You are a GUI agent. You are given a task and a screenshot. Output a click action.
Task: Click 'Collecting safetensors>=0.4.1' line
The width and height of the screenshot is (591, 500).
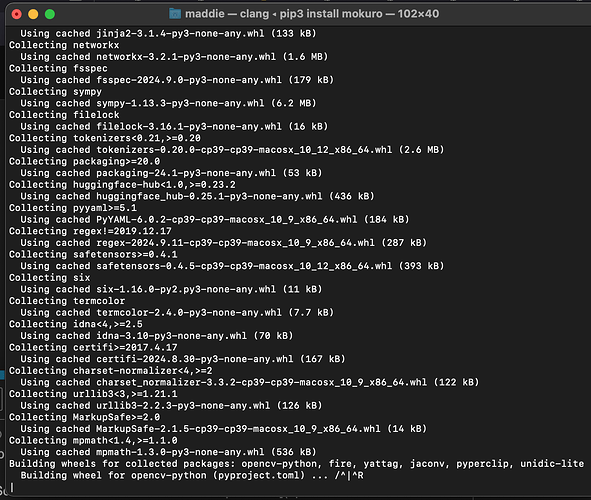[93, 255]
